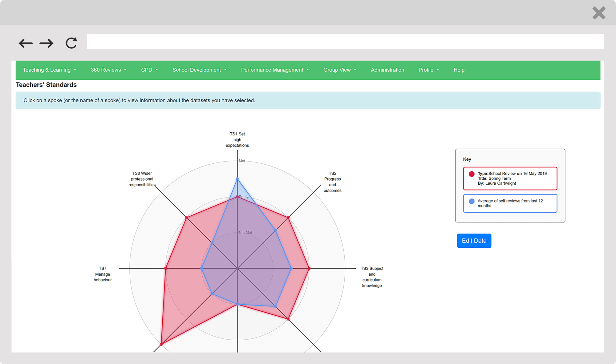Open the Profile dropdown menu

click(429, 70)
